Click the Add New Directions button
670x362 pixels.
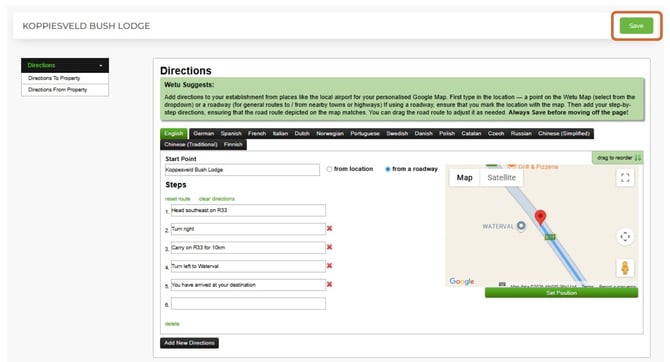[x=189, y=343]
